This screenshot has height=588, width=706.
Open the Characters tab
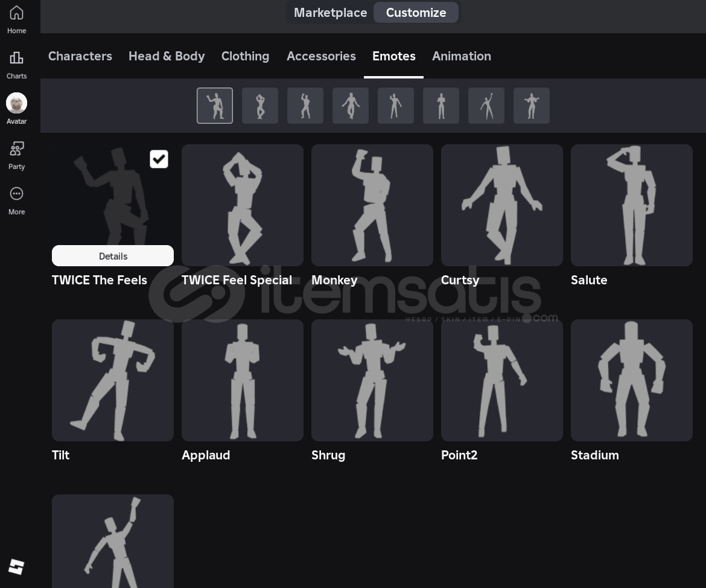pyautogui.click(x=80, y=56)
